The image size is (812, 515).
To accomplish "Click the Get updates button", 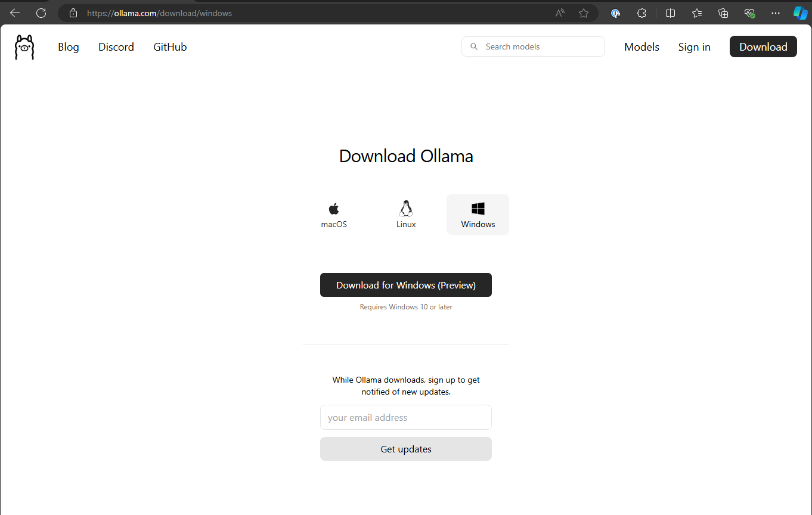I will coord(406,449).
